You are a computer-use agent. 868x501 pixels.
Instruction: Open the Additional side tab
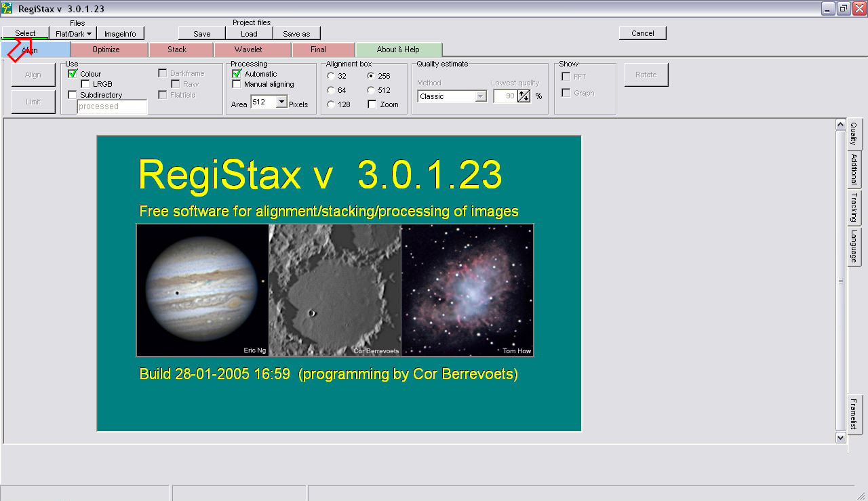tap(854, 169)
